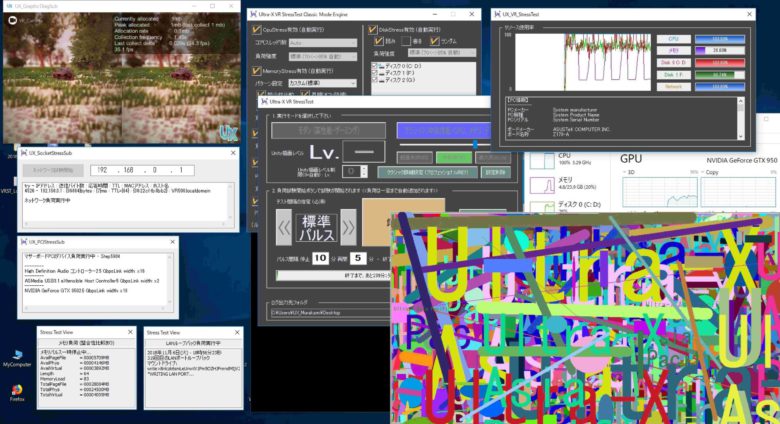Image resolution: width=780 pixels, height=424 pixels.
Task: Click the PC info scrollbar down arrow
Action: (x=741, y=136)
